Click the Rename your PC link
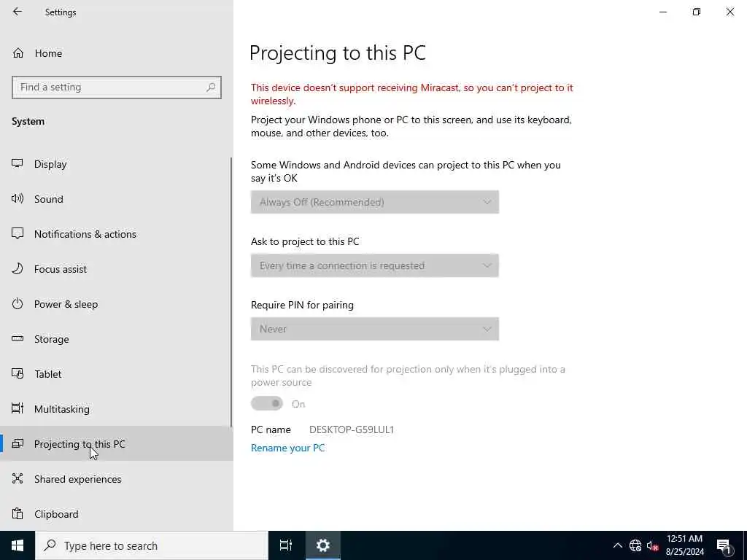This screenshot has width=747, height=560. pyautogui.click(x=287, y=448)
